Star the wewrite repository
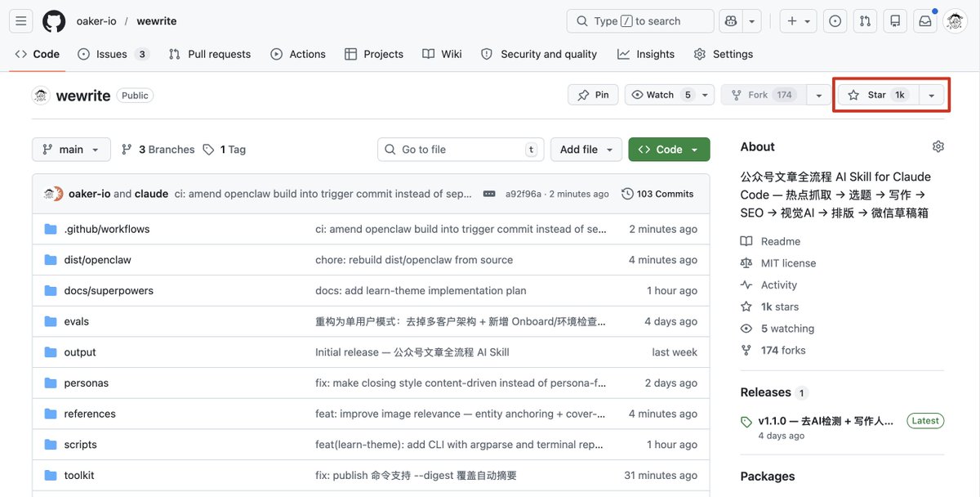The width and height of the screenshot is (980, 497). (878, 95)
